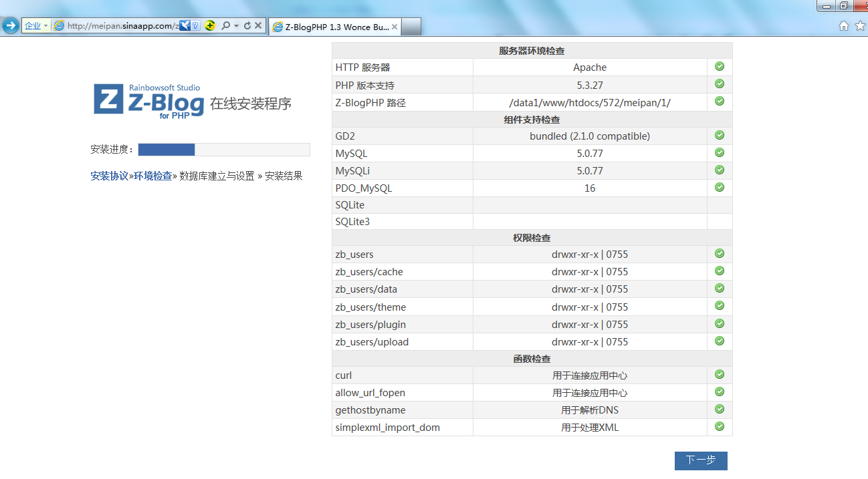Open favorites with the star icon

pos(860,26)
